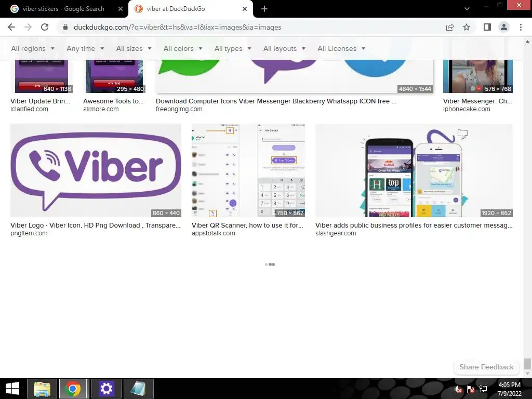The width and height of the screenshot is (532, 399).
Task: Open the Viber business profiles phones image
Action: pos(414,170)
